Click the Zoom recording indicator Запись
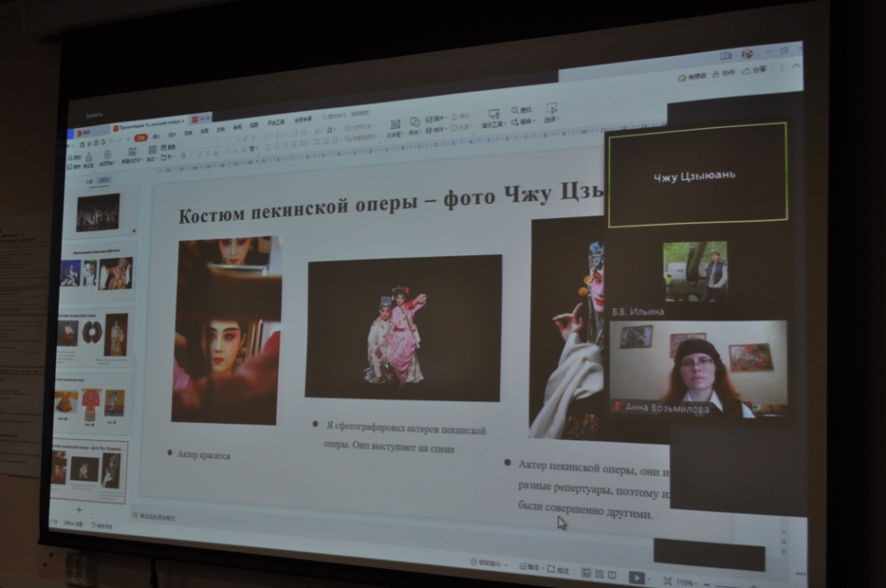This screenshot has width=886, height=588. (x=96, y=115)
